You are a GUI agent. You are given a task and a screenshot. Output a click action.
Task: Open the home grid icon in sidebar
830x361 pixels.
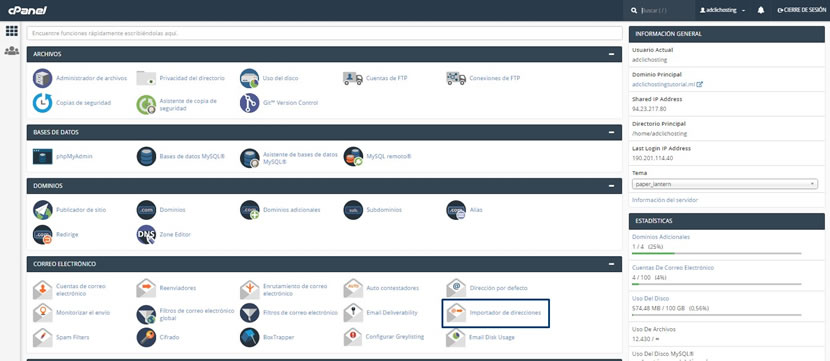[x=12, y=31]
